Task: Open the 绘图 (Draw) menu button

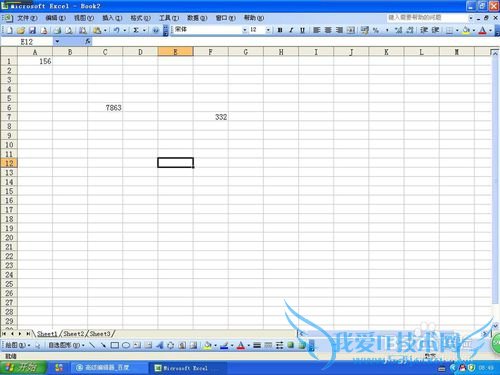Action: point(17,345)
